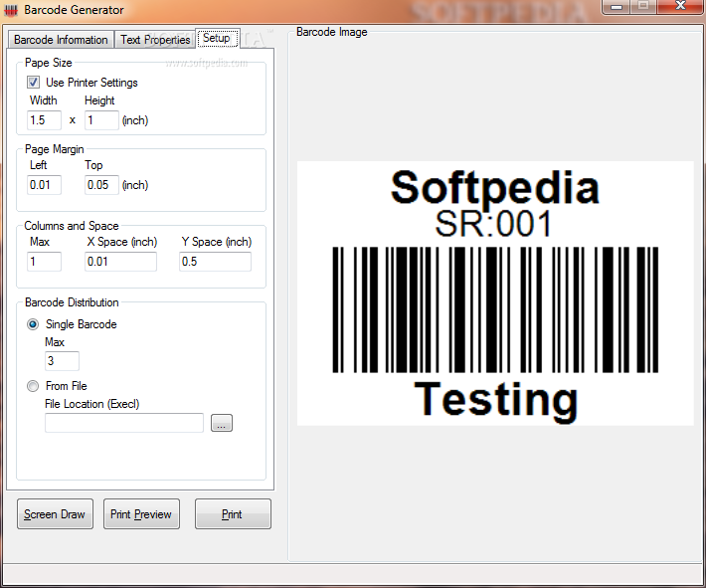Edit the Left page margin field
Screen dimensions: 706x588
click(44, 185)
